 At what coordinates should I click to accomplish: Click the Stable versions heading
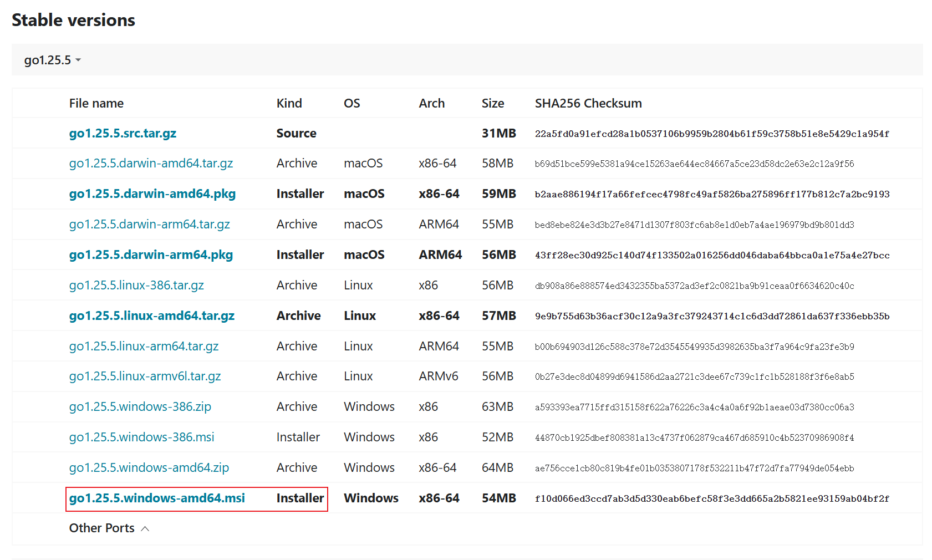[x=73, y=21]
